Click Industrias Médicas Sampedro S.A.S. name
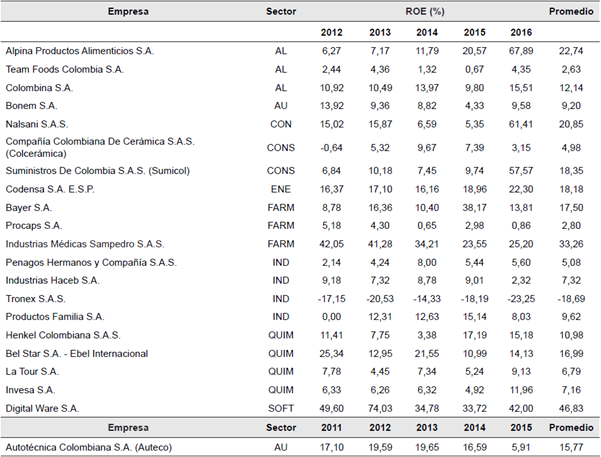The height and width of the screenshot is (457, 601). 86,244
